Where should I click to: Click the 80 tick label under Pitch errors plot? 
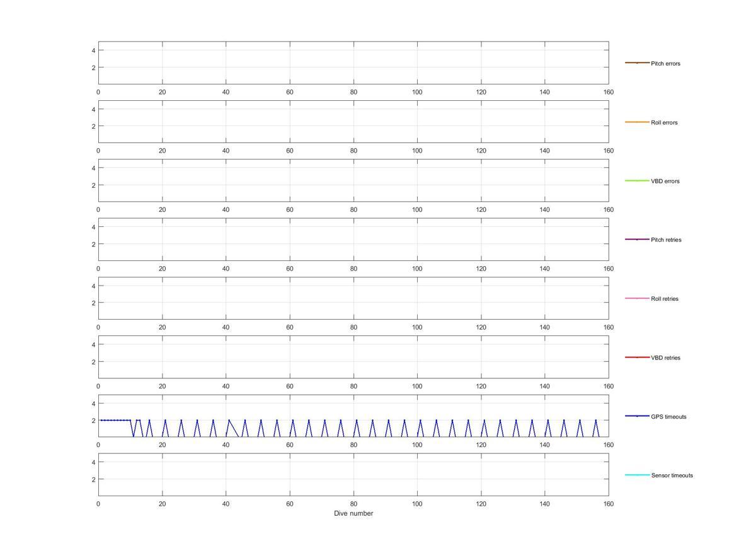[x=353, y=92]
